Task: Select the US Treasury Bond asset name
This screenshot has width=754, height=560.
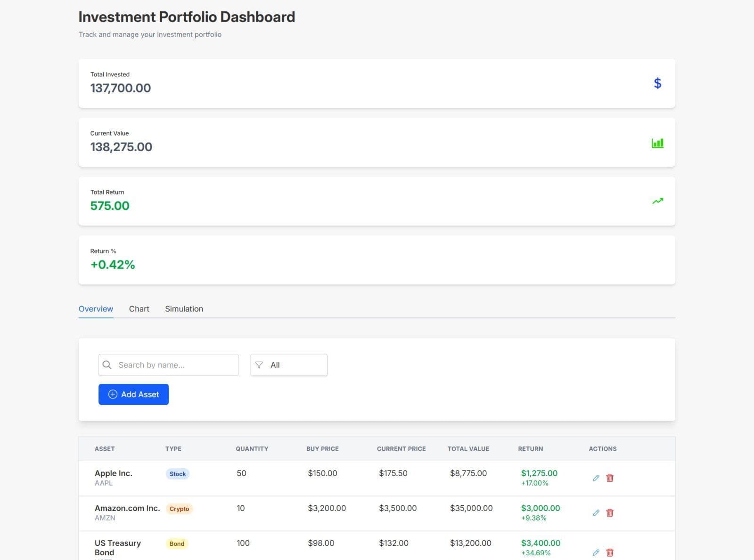Action: pos(118,548)
